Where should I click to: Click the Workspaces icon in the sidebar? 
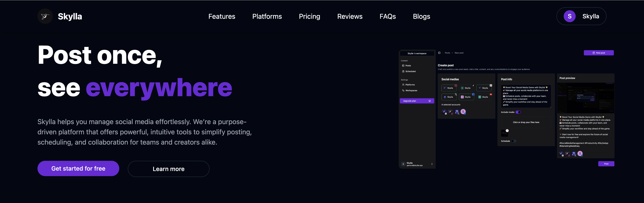[403, 90]
